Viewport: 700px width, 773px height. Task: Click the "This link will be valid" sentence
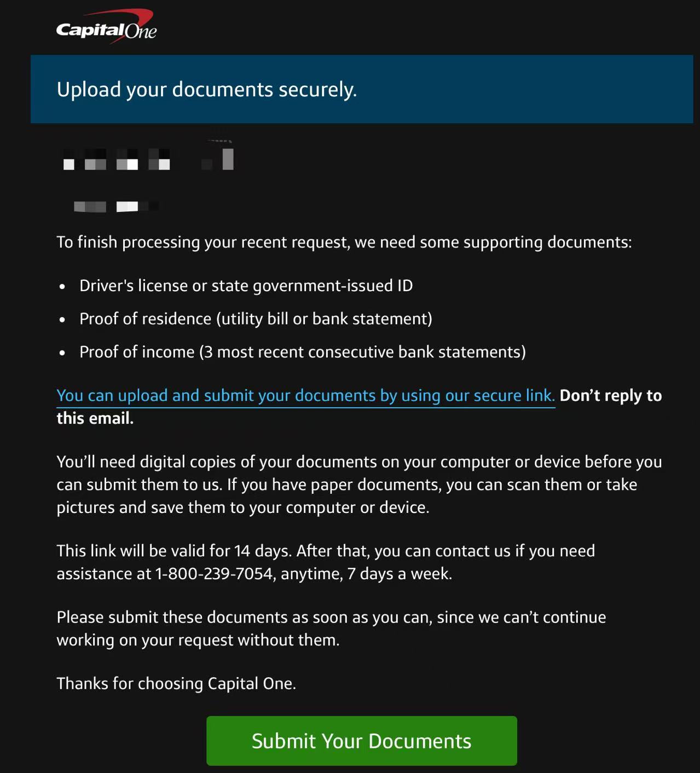(x=325, y=551)
